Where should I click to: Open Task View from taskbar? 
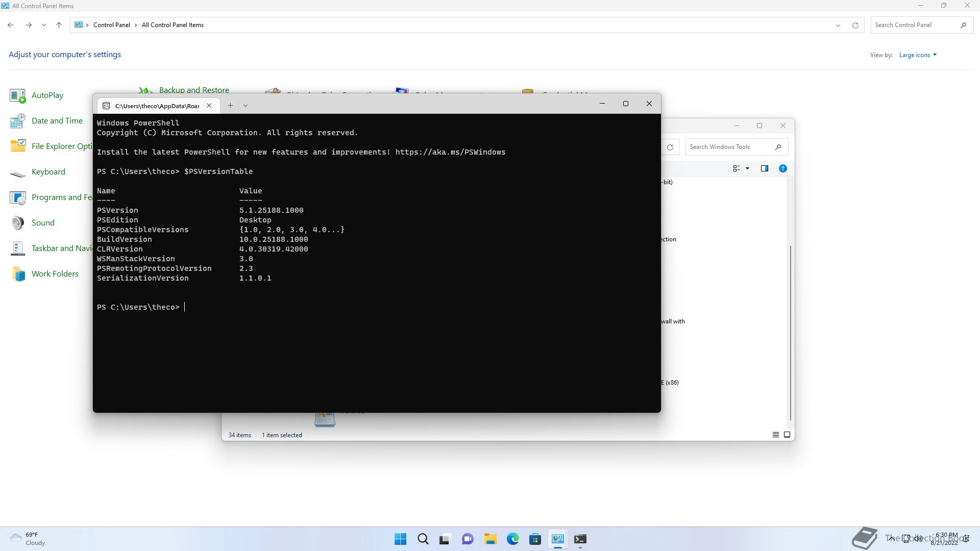[445, 539]
